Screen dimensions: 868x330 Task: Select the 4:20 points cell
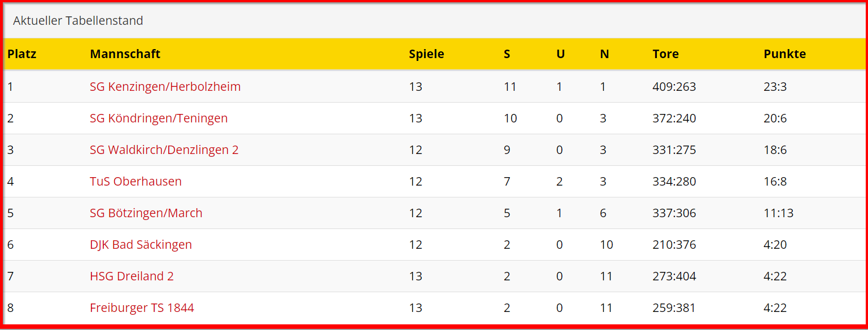coord(775,245)
